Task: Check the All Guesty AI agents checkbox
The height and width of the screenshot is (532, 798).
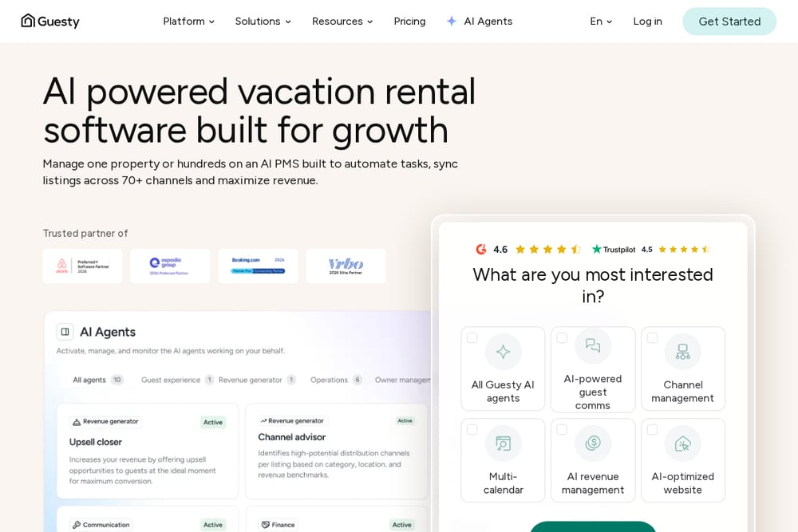Action: 472,337
